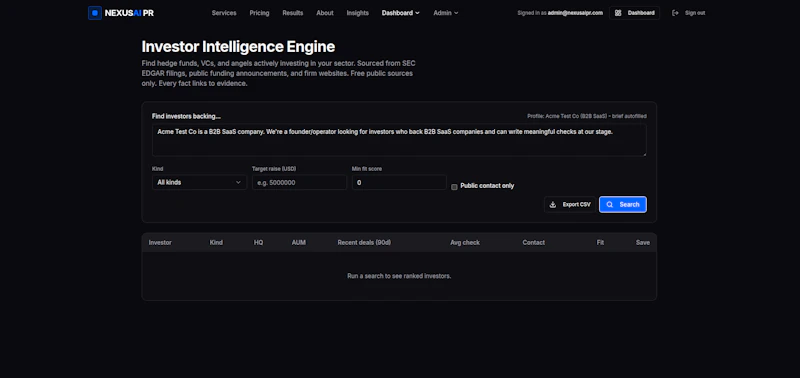Click the Find investors backing text area
Viewport: 800px width, 378px height.
coord(399,140)
